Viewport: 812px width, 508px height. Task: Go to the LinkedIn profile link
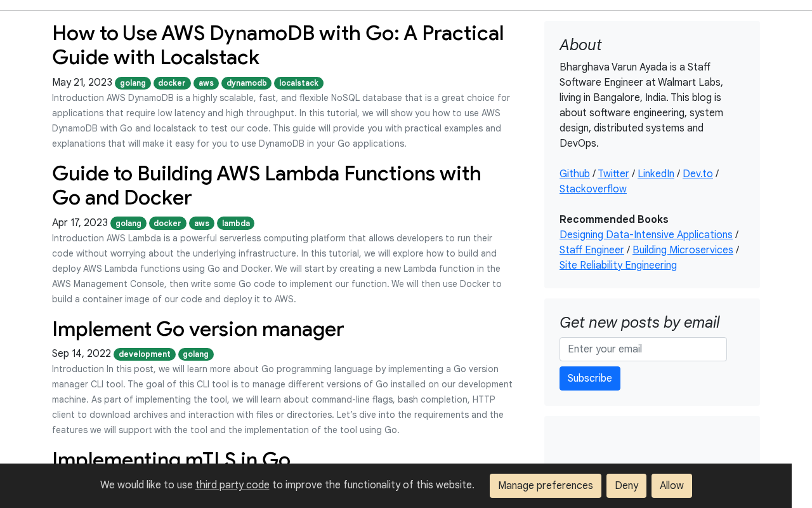pos(656,174)
